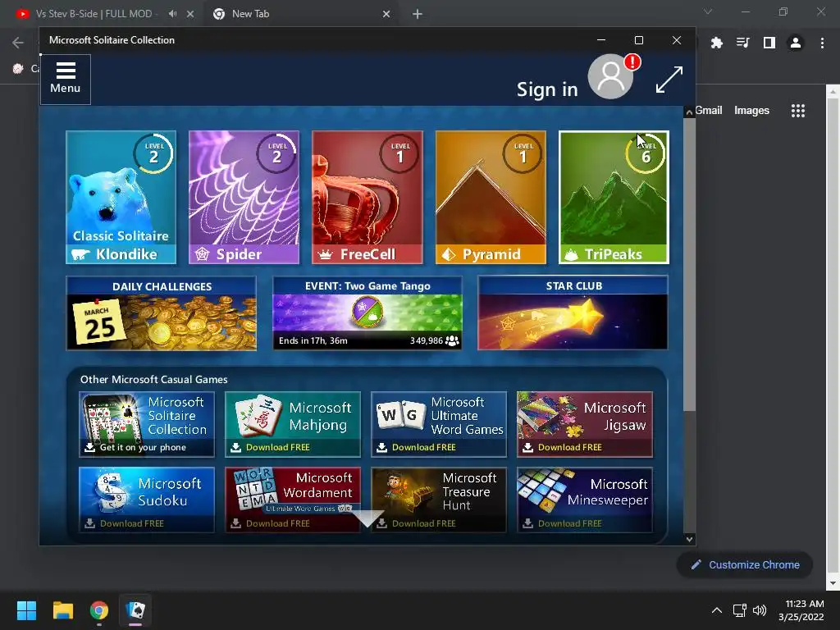Close the New Tab Chrome tab
This screenshot has width=840, height=630.
(x=386, y=15)
